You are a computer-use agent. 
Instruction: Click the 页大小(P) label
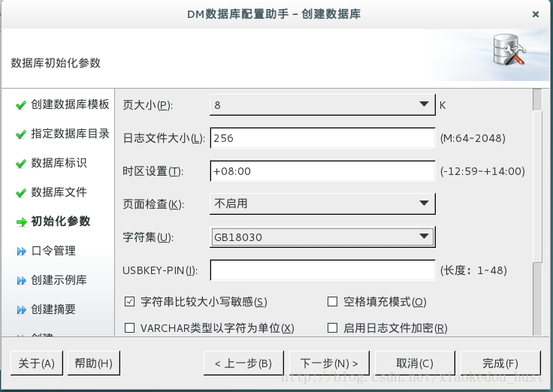pyautogui.click(x=147, y=105)
